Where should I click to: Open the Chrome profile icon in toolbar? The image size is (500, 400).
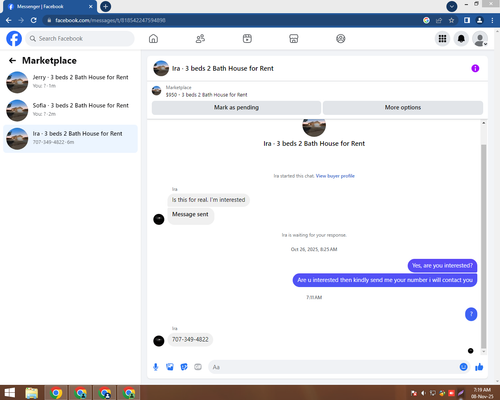click(479, 20)
